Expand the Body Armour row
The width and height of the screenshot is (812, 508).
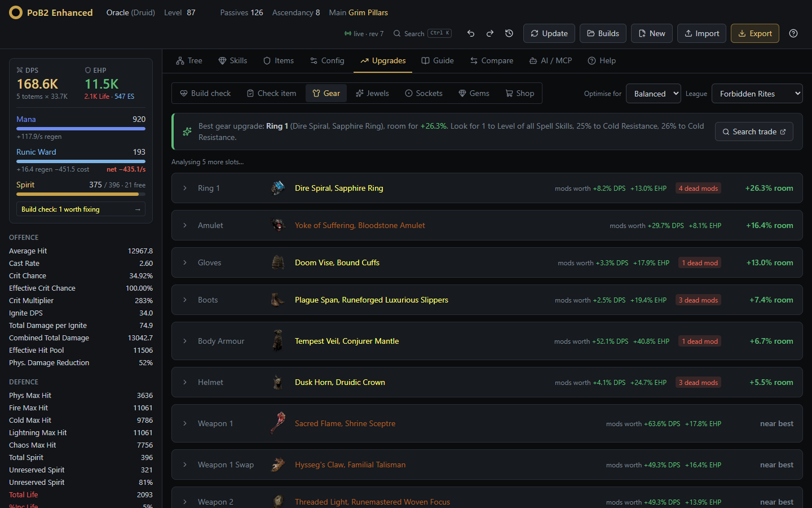click(x=184, y=341)
